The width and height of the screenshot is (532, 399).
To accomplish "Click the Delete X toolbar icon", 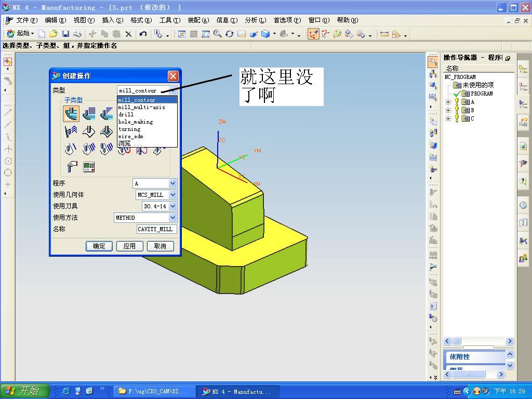I will point(128,34).
